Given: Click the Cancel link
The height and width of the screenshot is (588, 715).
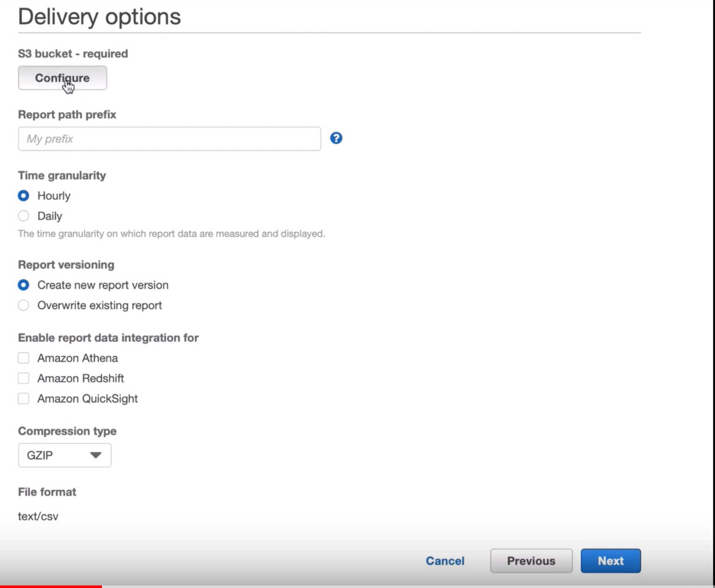Looking at the screenshot, I should (445, 561).
